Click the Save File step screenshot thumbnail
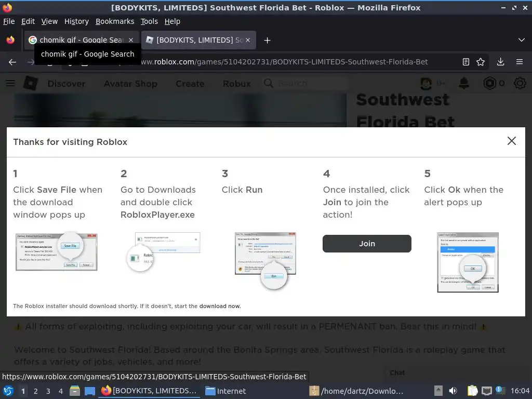 [x=57, y=252]
